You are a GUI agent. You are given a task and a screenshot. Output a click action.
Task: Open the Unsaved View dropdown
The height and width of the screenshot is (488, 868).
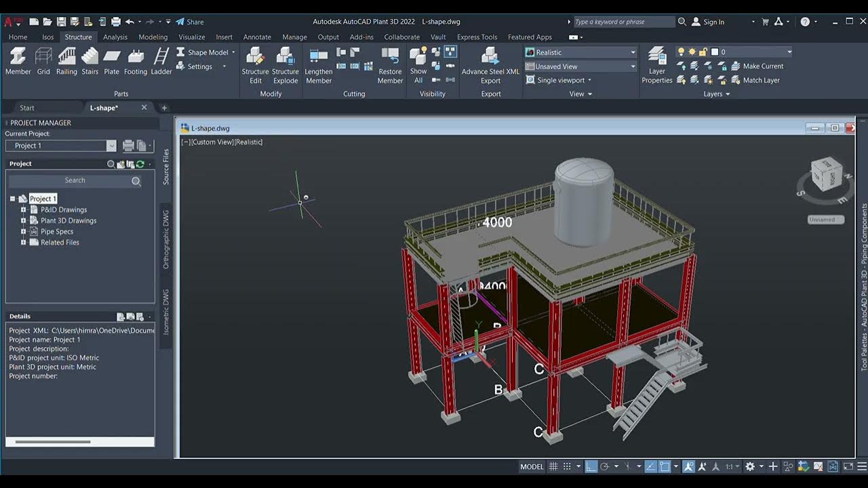point(580,66)
